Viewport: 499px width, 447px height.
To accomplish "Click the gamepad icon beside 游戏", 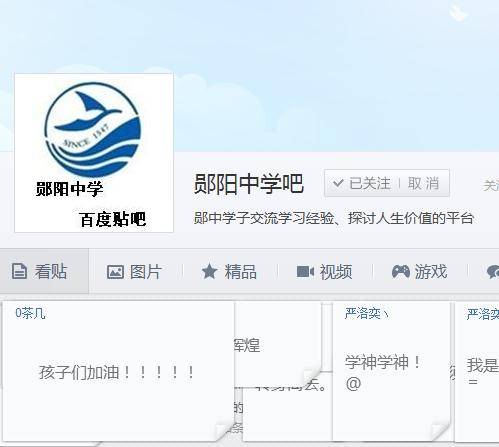I will pos(401,271).
